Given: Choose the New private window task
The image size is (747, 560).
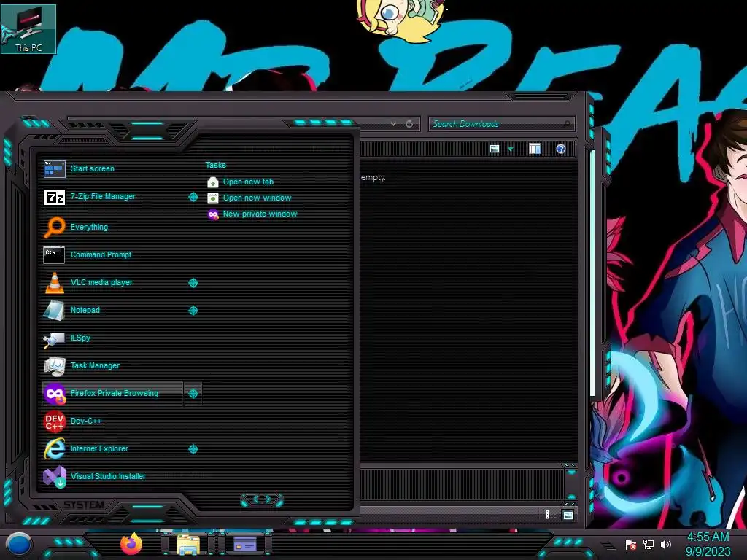Looking at the screenshot, I should point(252,214).
